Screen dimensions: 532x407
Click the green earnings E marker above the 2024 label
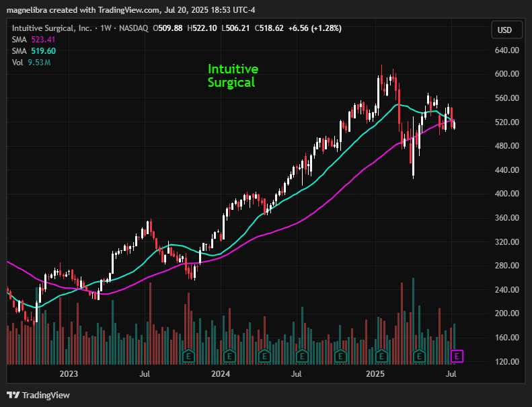click(230, 356)
